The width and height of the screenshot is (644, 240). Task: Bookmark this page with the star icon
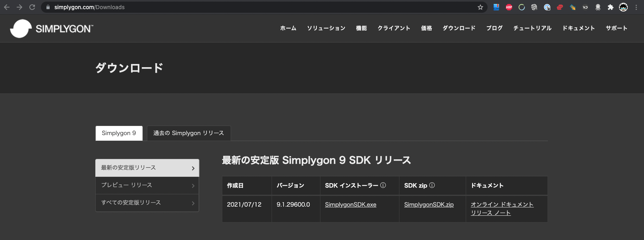480,7
